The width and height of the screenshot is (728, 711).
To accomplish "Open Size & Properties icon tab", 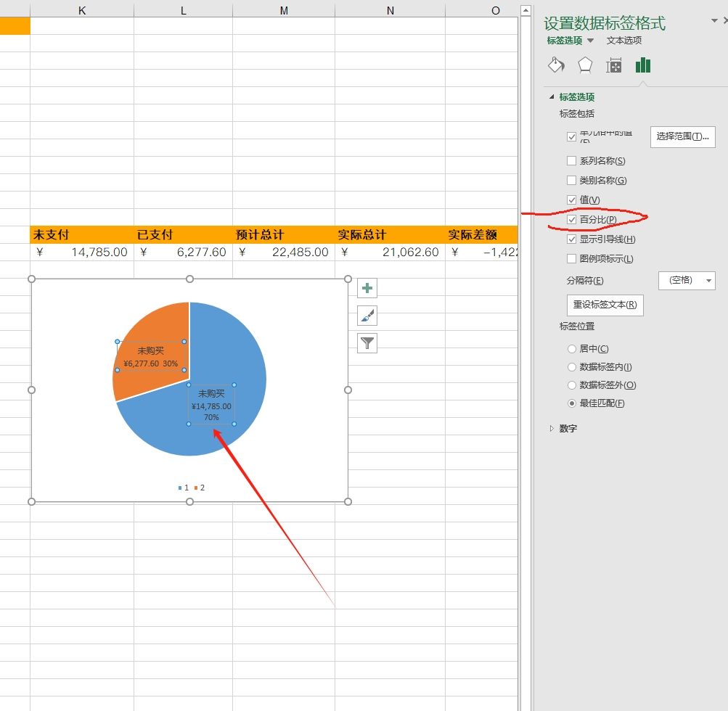I will coord(614,65).
